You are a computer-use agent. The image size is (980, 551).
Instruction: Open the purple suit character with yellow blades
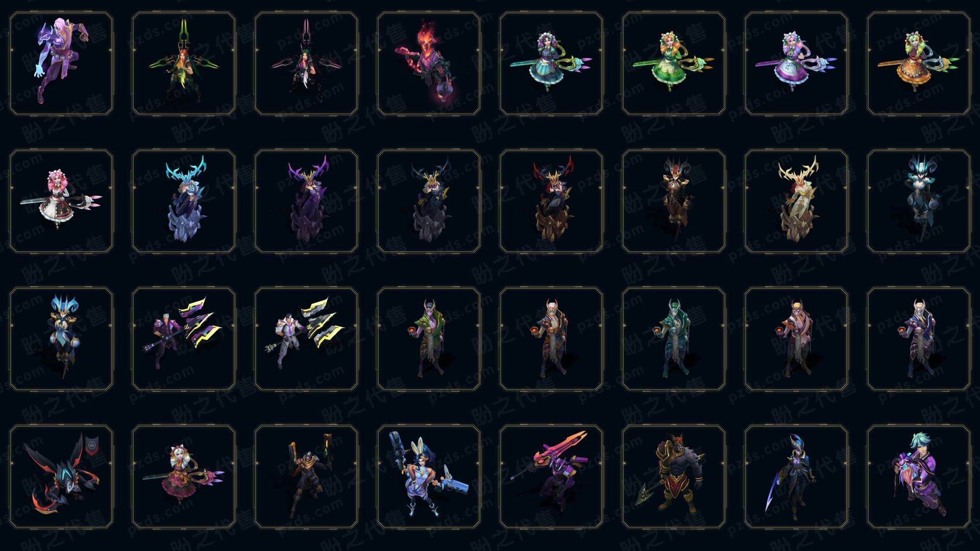(x=184, y=339)
